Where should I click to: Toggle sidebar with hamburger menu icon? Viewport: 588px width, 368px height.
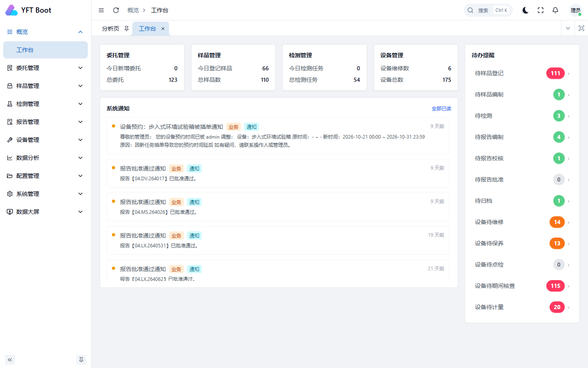pyautogui.click(x=101, y=10)
